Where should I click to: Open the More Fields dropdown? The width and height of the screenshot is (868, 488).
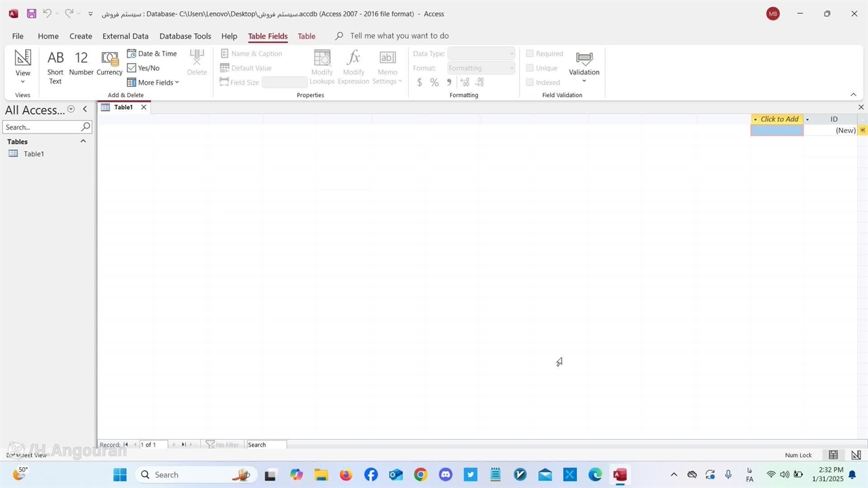pyautogui.click(x=153, y=83)
